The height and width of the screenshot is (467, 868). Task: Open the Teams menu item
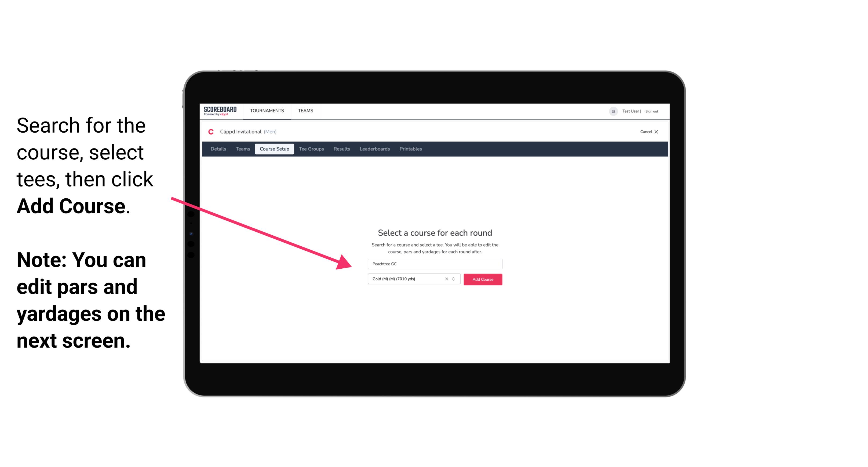pos(305,110)
